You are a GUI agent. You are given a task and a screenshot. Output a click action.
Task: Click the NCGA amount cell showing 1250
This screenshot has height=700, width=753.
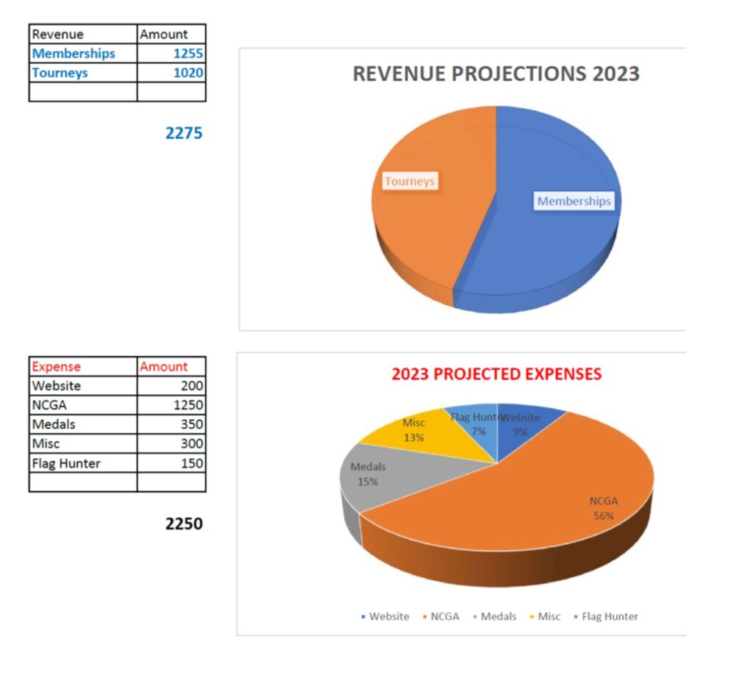click(171, 405)
